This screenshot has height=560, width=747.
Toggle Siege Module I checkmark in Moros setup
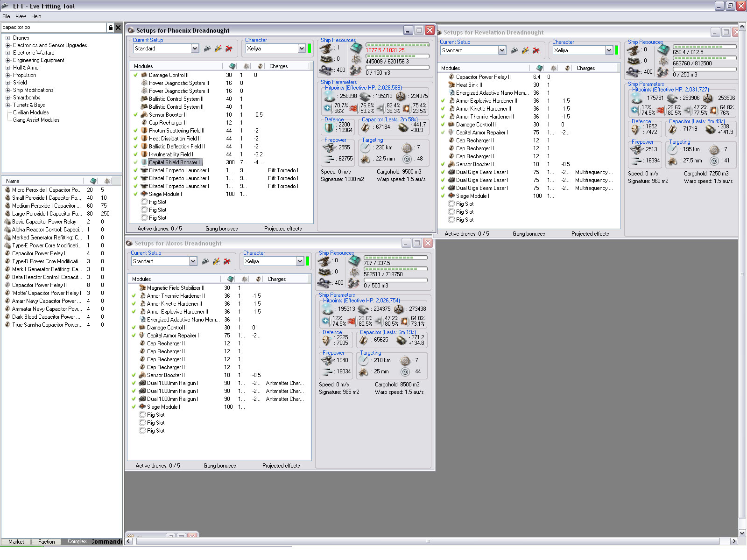(x=134, y=407)
